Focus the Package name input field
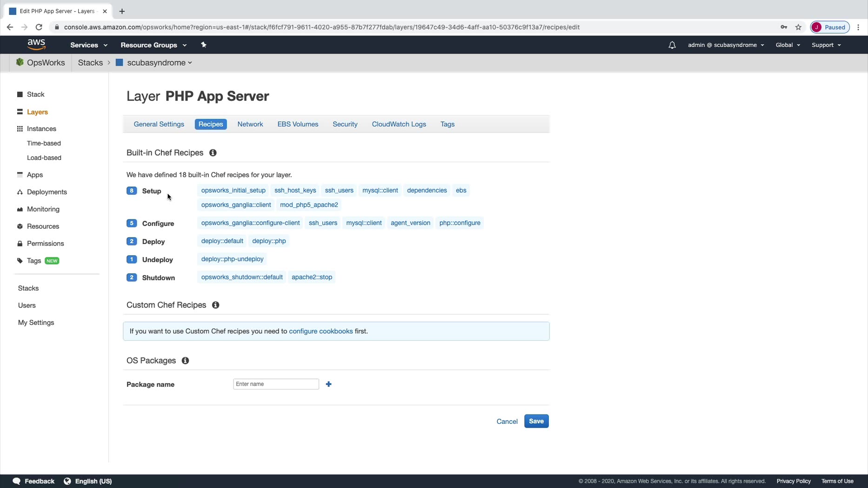868x488 pixels. pos(276,384)
